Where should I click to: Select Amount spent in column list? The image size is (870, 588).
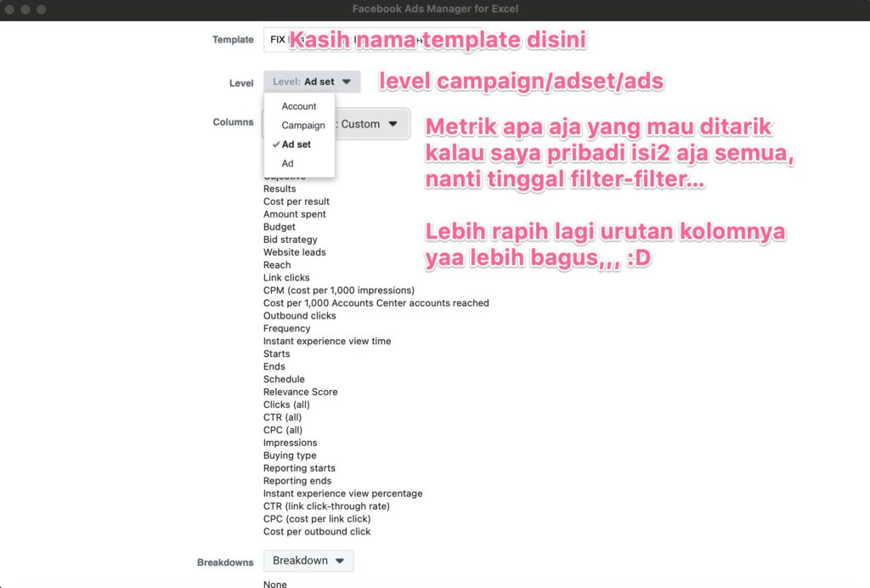(295, 214)
